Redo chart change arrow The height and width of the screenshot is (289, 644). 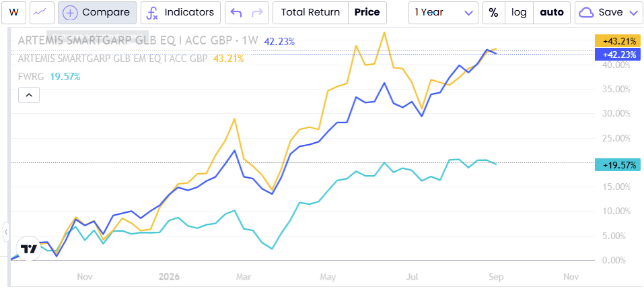tap(258, 12)
